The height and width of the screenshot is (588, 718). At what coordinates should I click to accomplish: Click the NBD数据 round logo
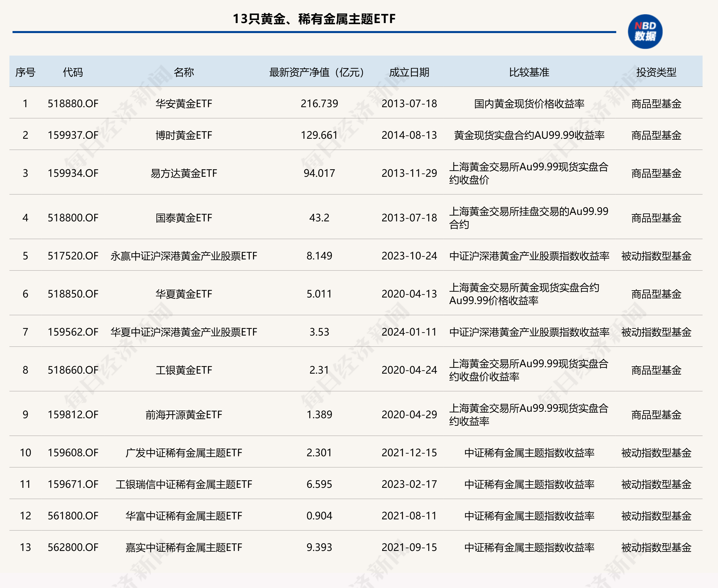[645, 32]
